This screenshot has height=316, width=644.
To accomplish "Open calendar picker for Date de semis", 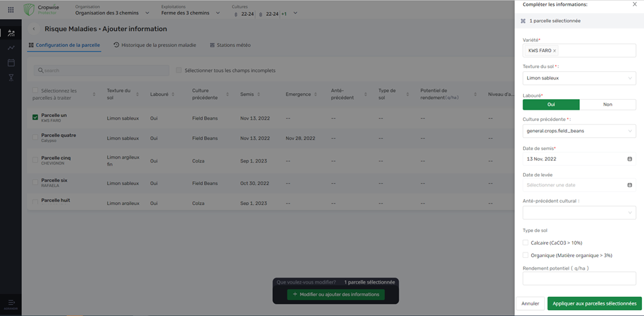I will coord(629,159).
